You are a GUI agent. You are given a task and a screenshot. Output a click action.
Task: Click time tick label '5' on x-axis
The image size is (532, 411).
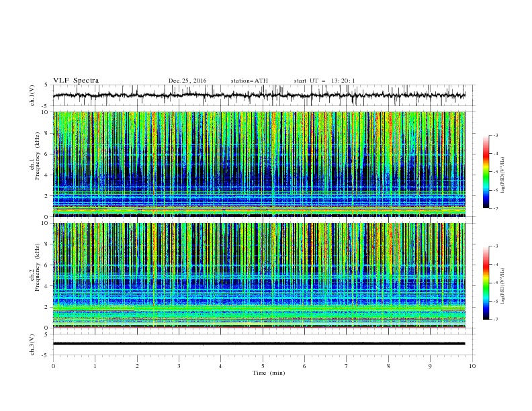pyautogui.click(x=263, y=366)
